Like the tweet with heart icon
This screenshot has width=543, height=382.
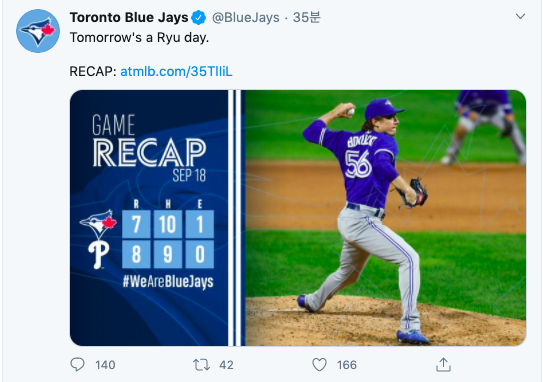(x=319, y=365)
